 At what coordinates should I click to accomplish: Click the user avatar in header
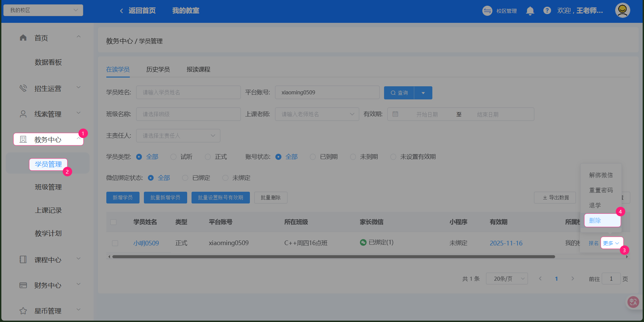(x=622, y=10)
